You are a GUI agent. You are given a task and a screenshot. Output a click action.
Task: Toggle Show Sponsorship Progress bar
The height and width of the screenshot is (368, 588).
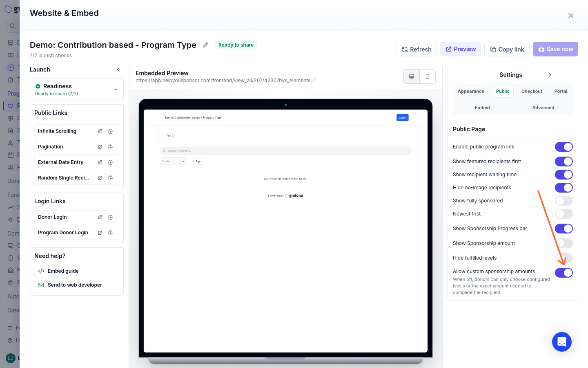pos(564,229)
